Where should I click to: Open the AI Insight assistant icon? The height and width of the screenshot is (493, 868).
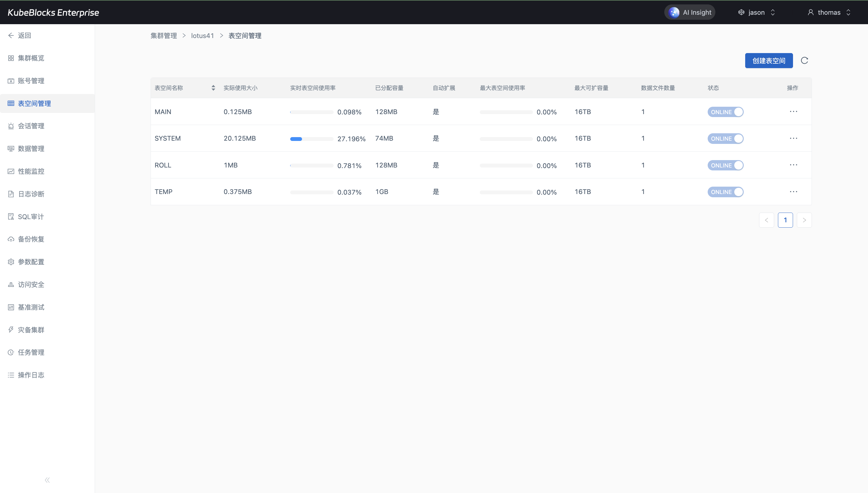click(674, 12)
